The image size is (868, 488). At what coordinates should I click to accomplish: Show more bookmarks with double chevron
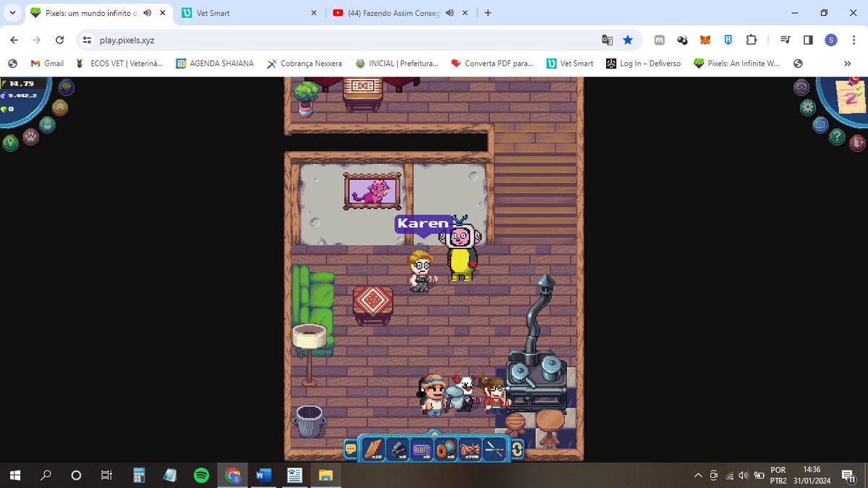tap(848, 64)
